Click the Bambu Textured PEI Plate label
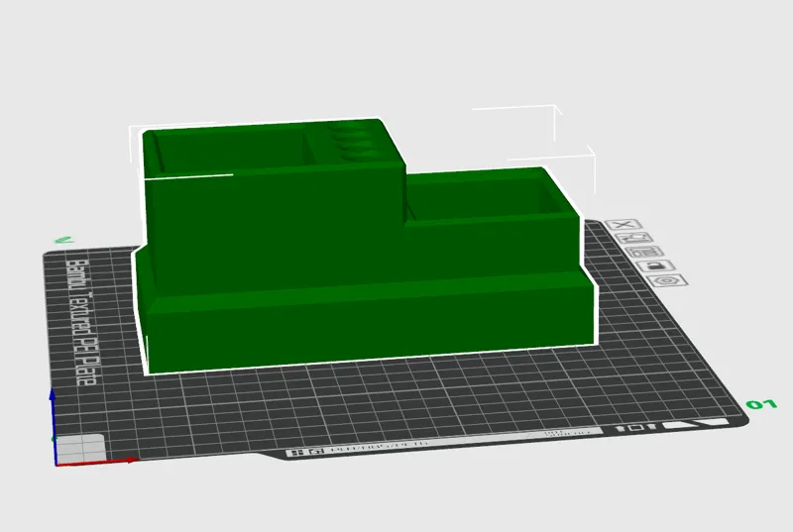Image resolution: width=793 pixels, height=532 pixels. [82, 322]
